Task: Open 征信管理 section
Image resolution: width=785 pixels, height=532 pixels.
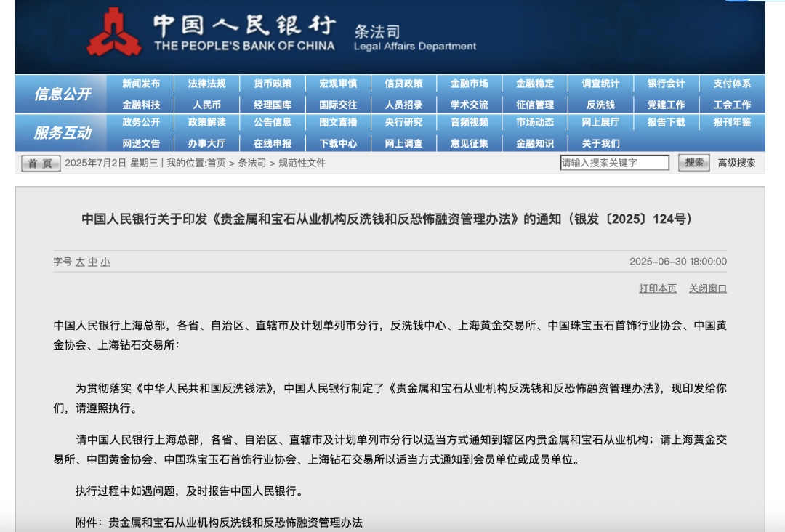Action: (x=535, y=105)
